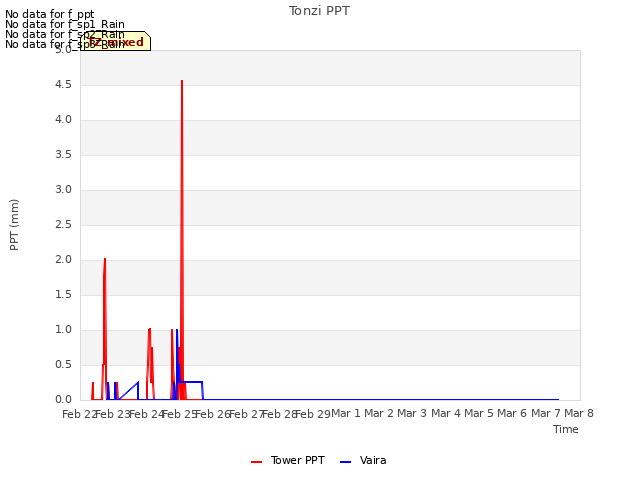Click the PPT (mm) axis label
The width and height of the screenshot is (640, 480).
14,225
